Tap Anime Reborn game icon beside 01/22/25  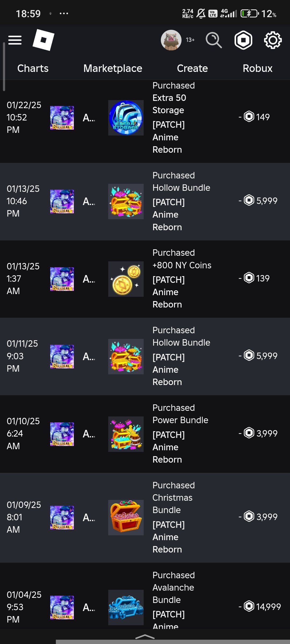tap(62, 118)
